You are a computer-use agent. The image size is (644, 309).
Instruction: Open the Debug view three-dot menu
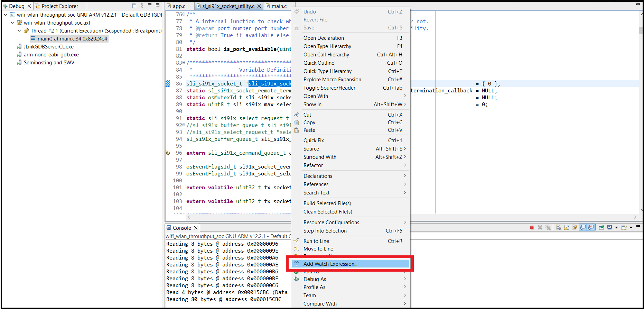[x=142, y=6]
